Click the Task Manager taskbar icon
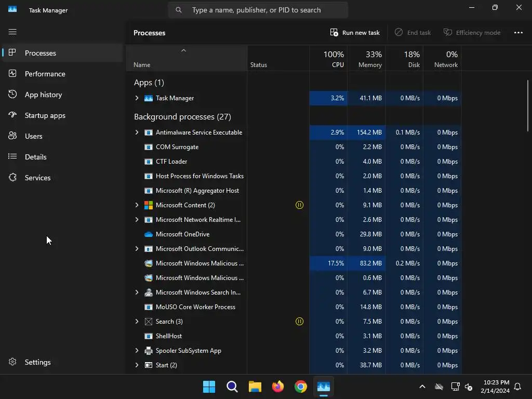This screenshot has width=532, height=399. coord(324,387)
